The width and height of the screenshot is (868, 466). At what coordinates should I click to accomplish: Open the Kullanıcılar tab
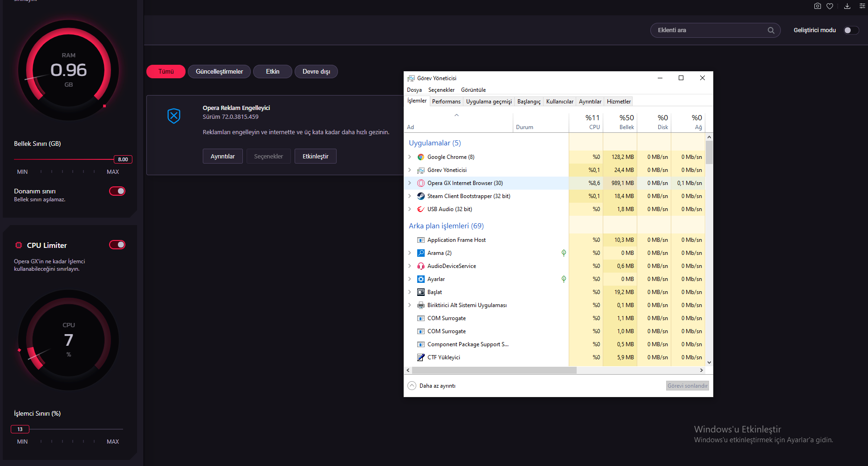coord(560,102)
